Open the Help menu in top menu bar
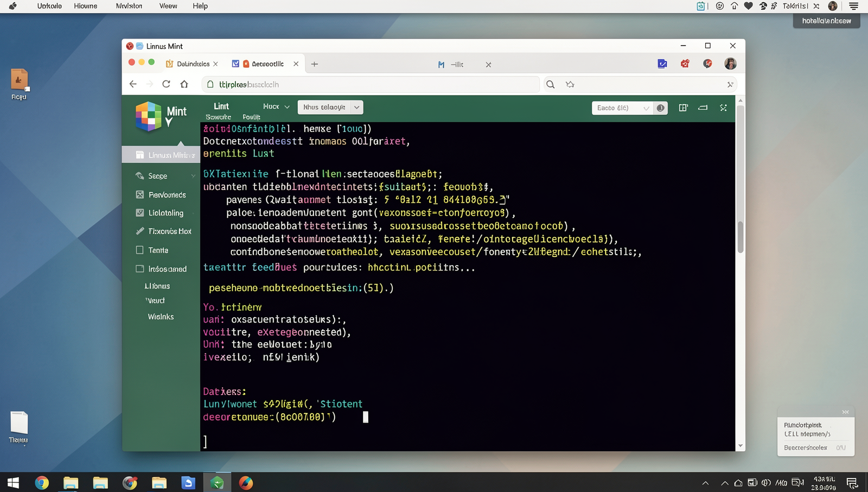Screen dimensions: 868x492 click(x=200, y=6)
